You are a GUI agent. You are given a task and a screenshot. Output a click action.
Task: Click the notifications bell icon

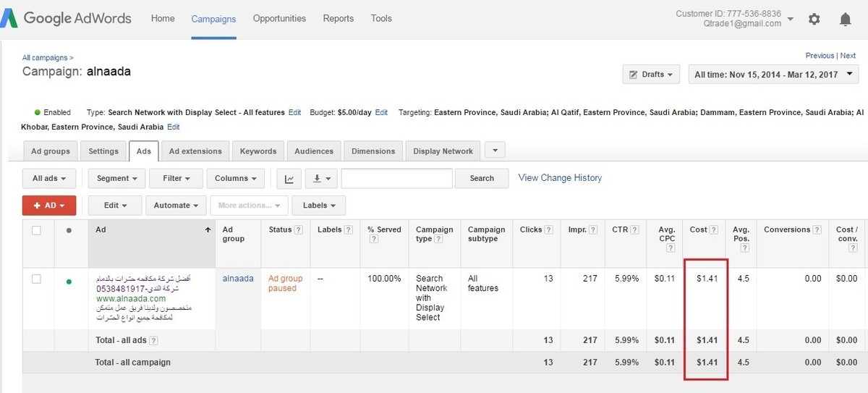[x=845, y=19]
